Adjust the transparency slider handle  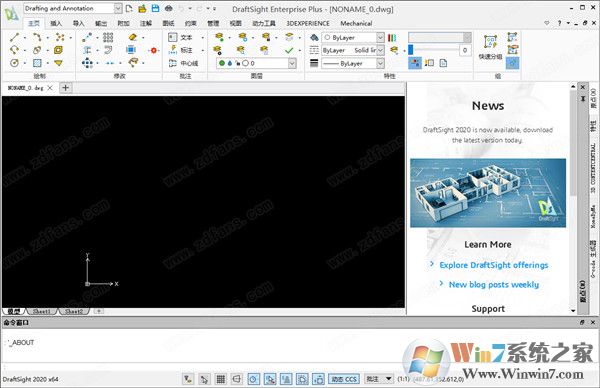point(411,50)
